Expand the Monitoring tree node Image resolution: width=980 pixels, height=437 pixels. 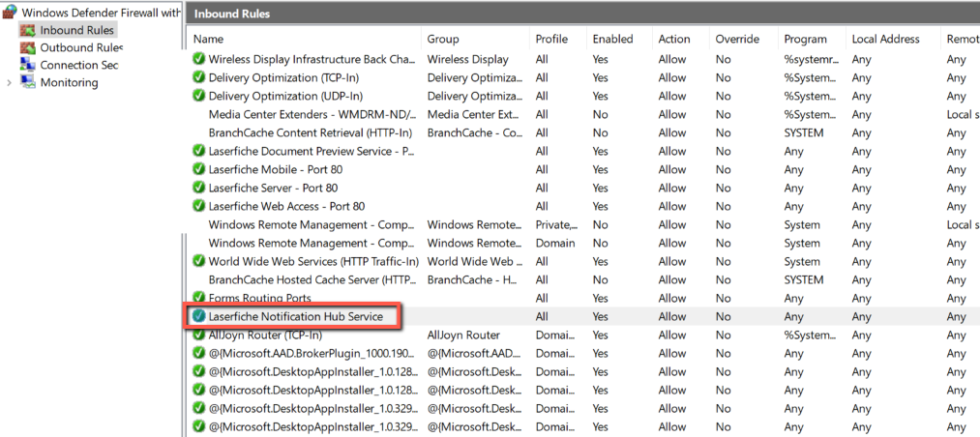[x=10, y=82]
